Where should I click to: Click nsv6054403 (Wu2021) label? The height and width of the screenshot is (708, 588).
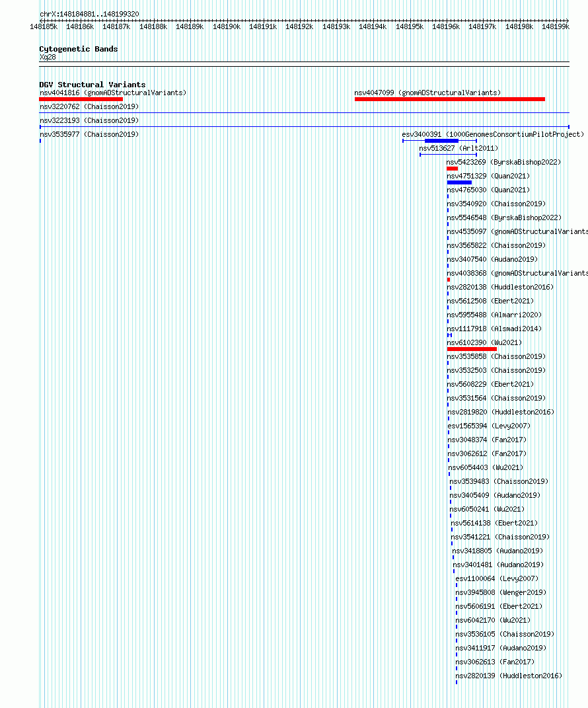pos(486,468)
